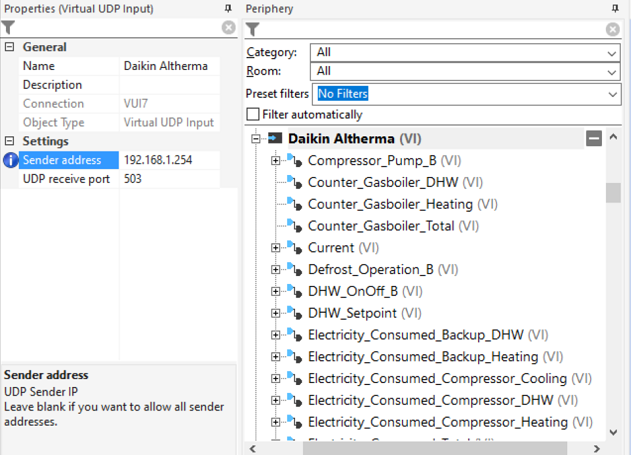Expand the Electricity_Consumed_Compressor_Heating node

point(276,421)
